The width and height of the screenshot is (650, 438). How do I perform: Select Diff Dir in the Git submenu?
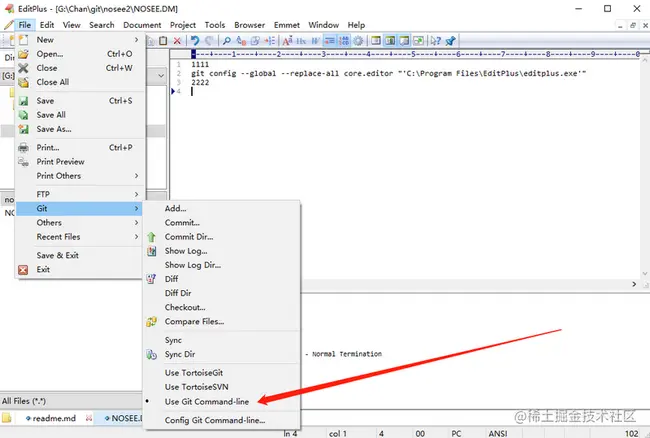click(222, 293)
